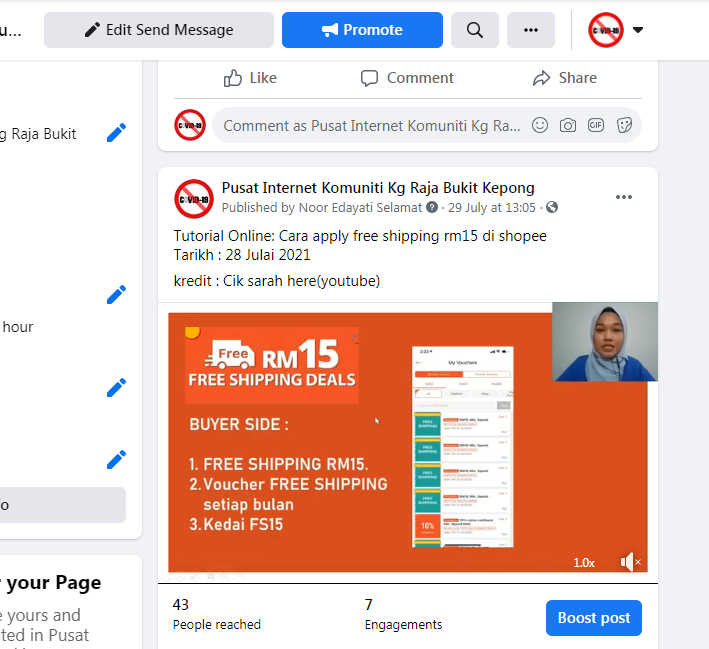Open Edit Send Message button
Screen dimensions: 709x649
click(159, 30)
